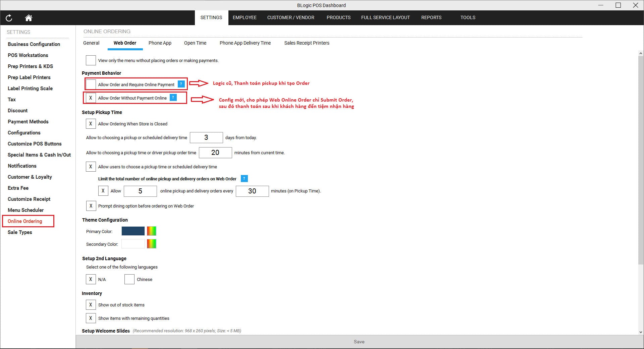Switch to the Phone App tab
This screenshot has width=644, height=349.
(160, 43)
